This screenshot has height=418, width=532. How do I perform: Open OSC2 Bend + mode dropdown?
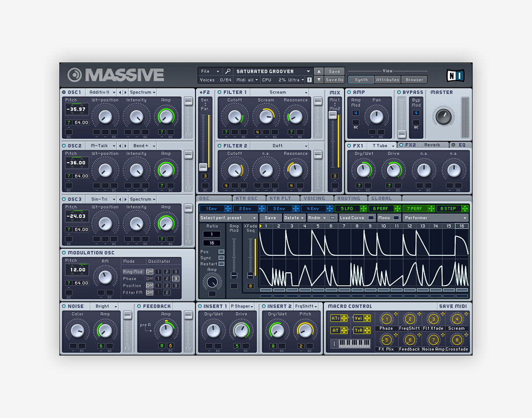[143, 146]
